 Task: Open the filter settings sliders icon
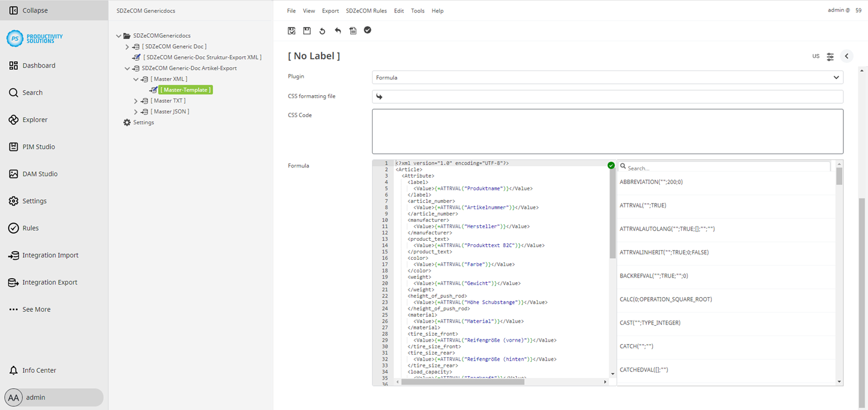pos(830,57)
